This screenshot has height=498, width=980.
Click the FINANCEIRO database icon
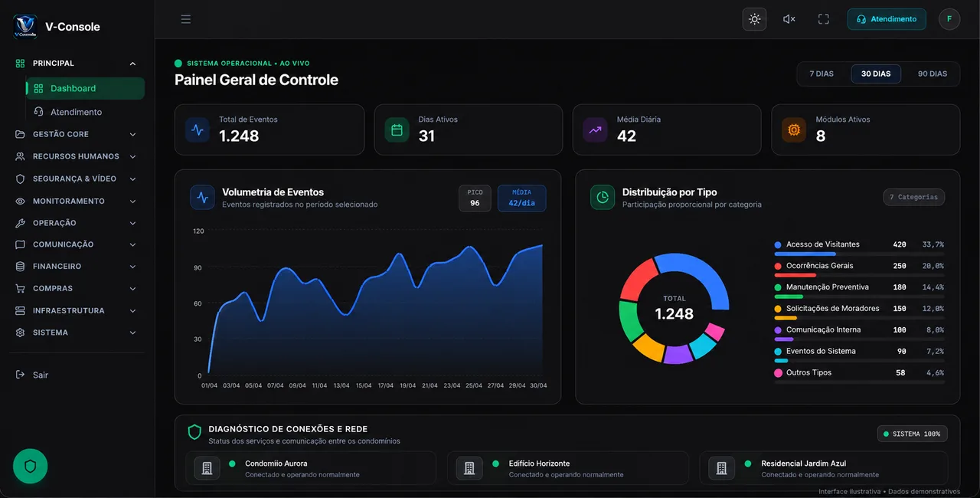pos(21,267)
